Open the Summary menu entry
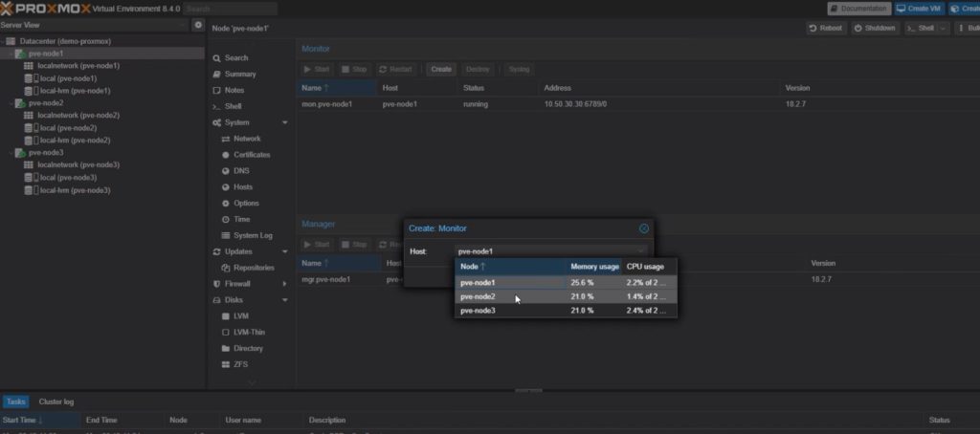Screen dimensions: 980x434 [x=240, y=74]
